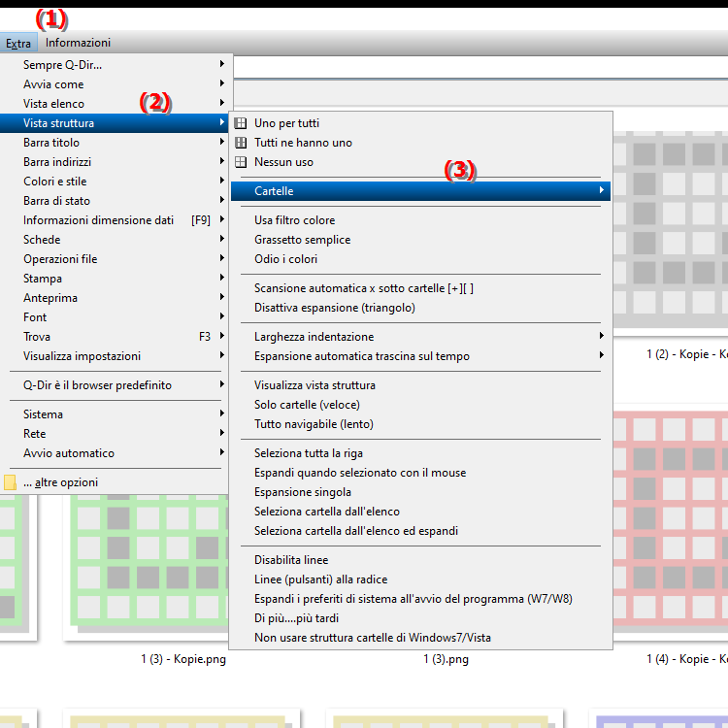Toggle 'Seleziona cartella dall'elenco' option
728x728 pixels.
click(420, 512)
